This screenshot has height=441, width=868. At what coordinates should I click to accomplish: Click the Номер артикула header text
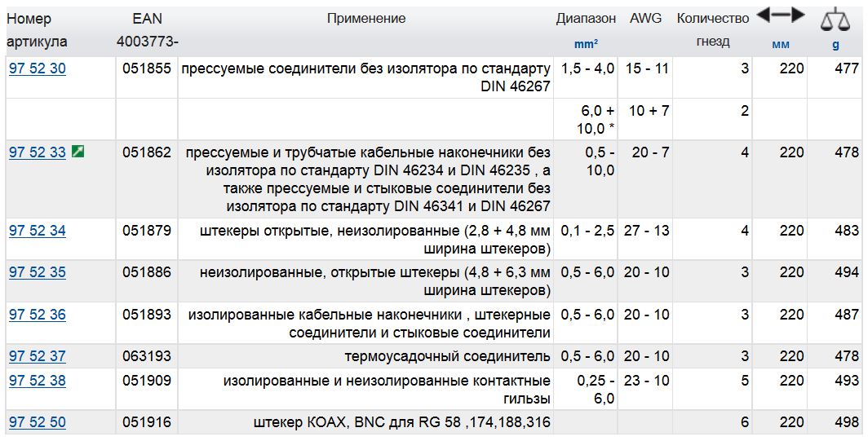pyautogui.click(x=29, y=19)
